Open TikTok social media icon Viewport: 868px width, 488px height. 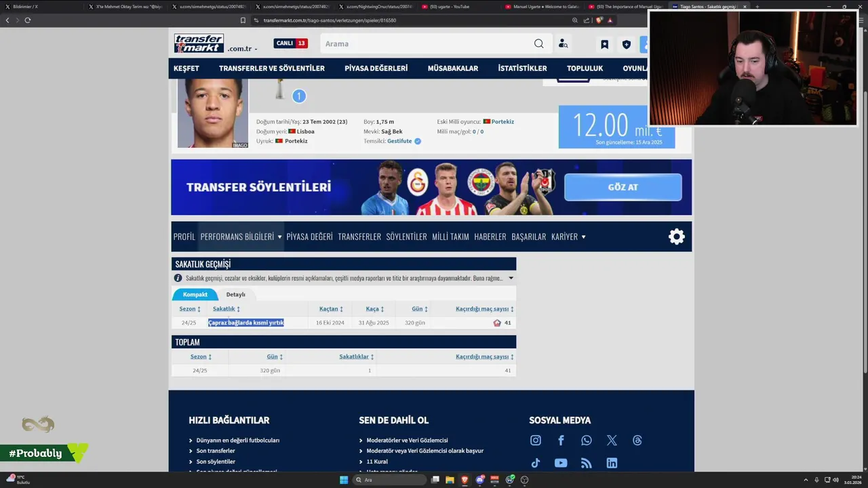click(536, 463)
